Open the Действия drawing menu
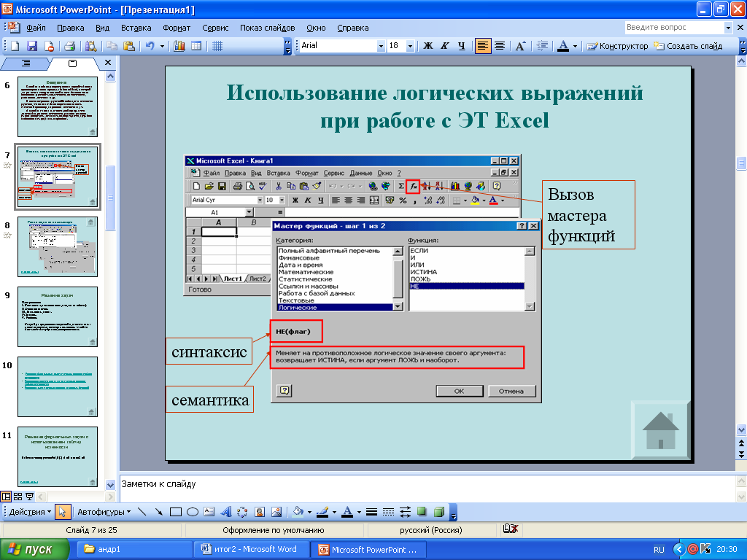 (30, 512)
